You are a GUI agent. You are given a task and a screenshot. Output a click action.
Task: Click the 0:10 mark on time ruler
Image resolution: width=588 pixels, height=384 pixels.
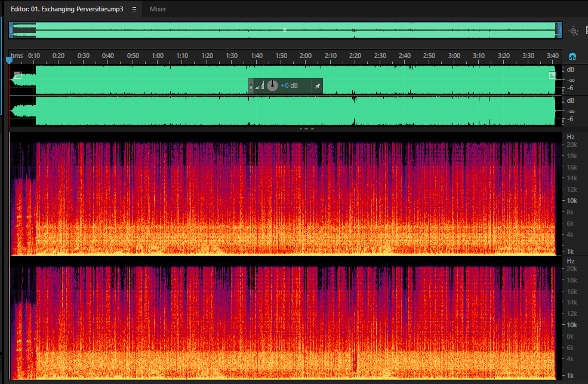click(34, 56)
